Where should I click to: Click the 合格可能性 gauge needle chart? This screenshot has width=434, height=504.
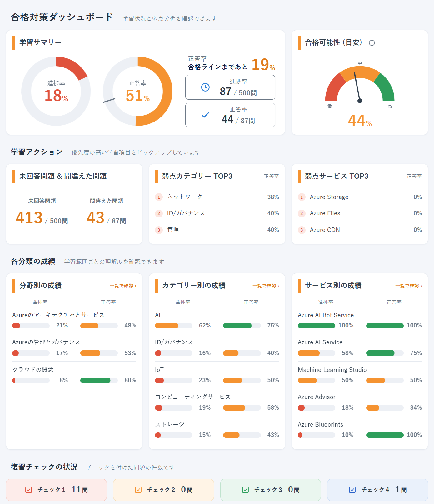tap(360, 85)
